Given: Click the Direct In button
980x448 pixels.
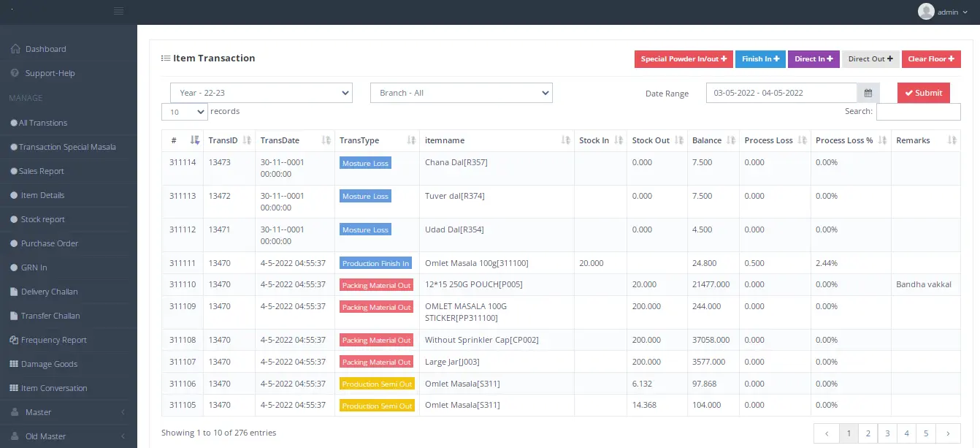Looking at the screenshot, I should (814, 59).
